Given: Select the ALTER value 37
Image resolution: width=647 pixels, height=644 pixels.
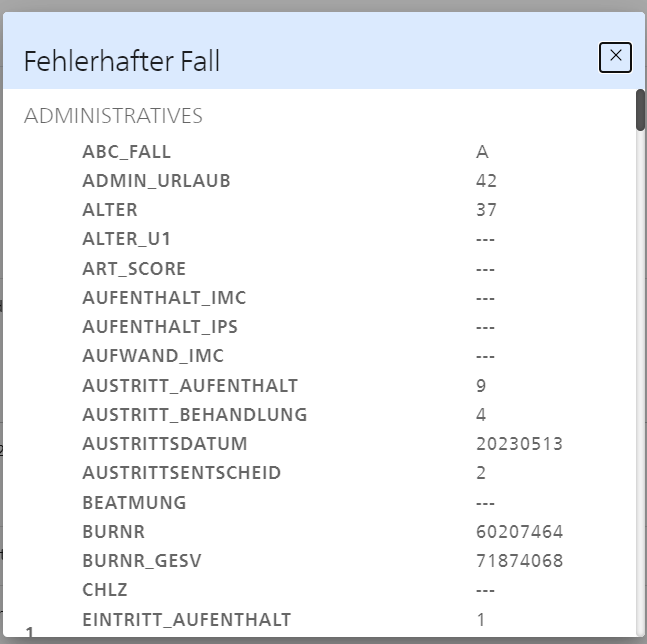Looking at the screenshot, I should pos(486,210).
